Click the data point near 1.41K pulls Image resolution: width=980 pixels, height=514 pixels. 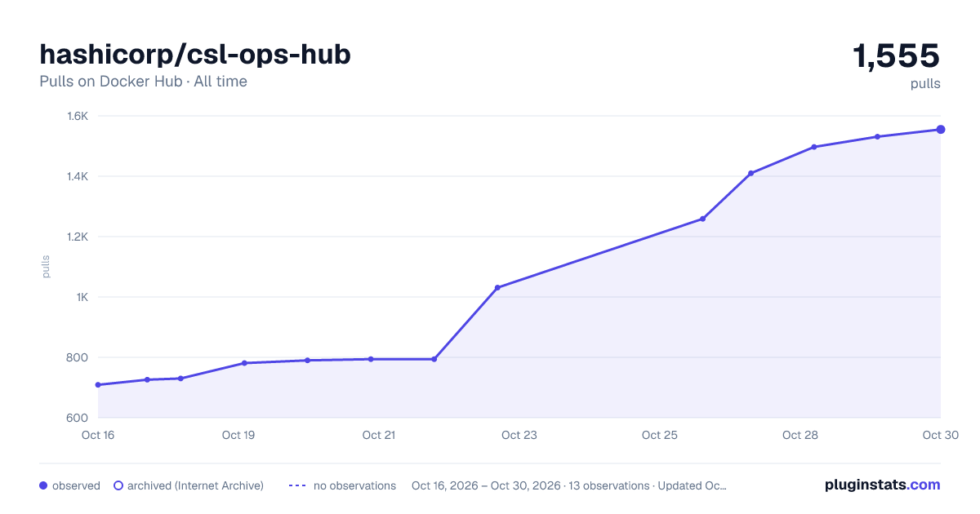[751, 173]
